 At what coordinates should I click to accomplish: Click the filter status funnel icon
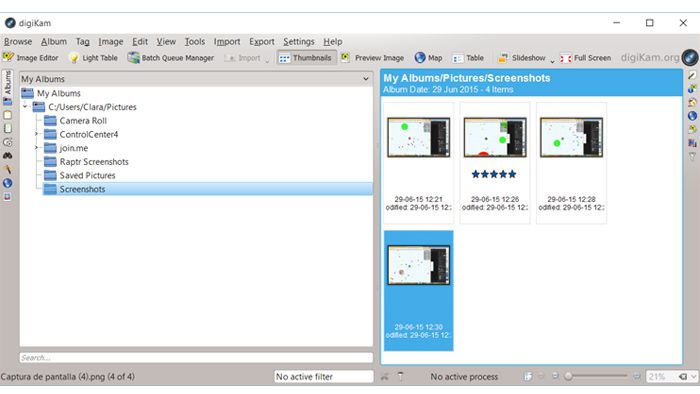click(400, 377)
